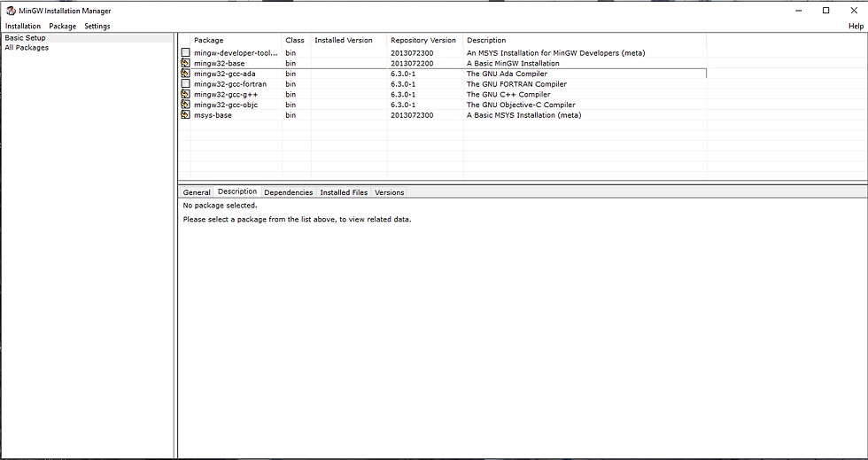Select the mingw32-gcc-objc package name

(x=226, y=105)
